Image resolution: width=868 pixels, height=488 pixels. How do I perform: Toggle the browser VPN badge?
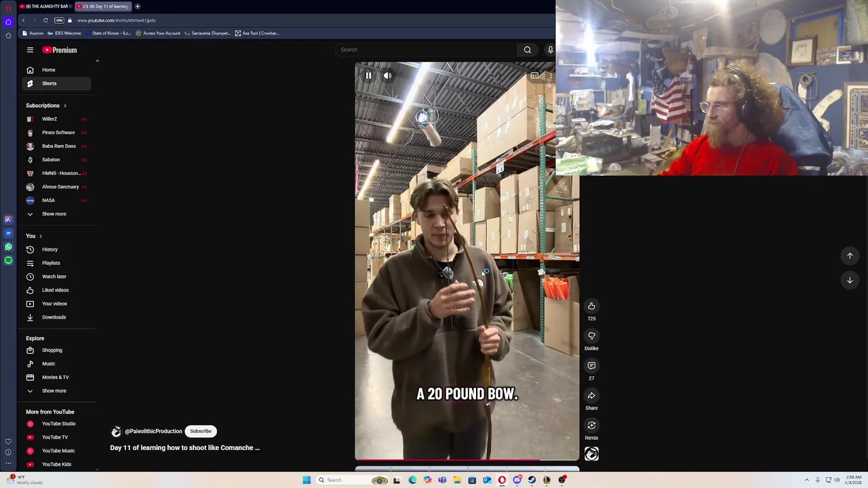pyautogui.click(x=59, y=20)
